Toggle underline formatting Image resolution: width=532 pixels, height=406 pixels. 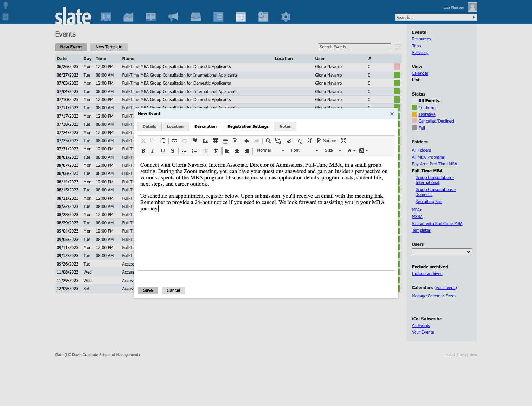163,151
